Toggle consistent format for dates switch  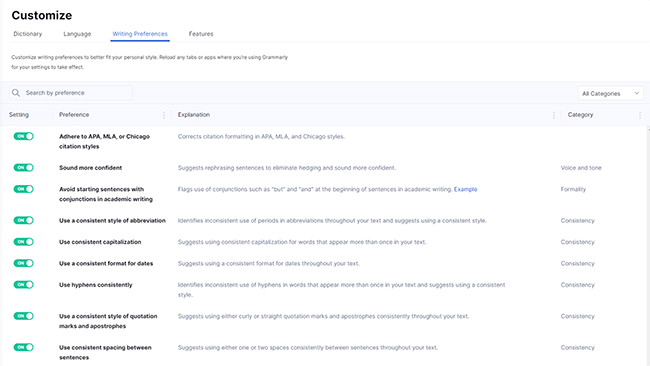pyautogui.click(x=24, y=263)
